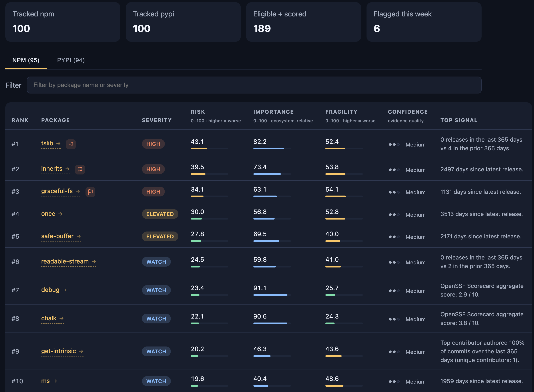Click the Flagged this week card

click(424, 22)
